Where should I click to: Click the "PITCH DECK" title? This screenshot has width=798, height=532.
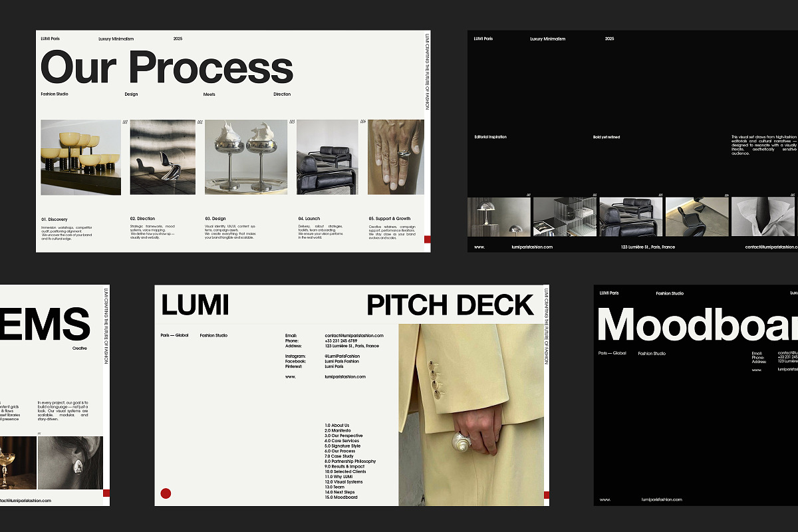tap(451, 305)
